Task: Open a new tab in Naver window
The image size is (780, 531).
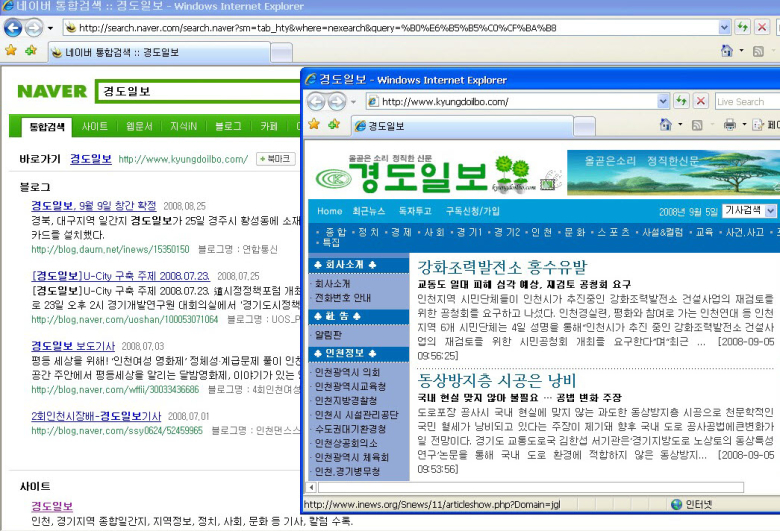Action: click(281, 53)
